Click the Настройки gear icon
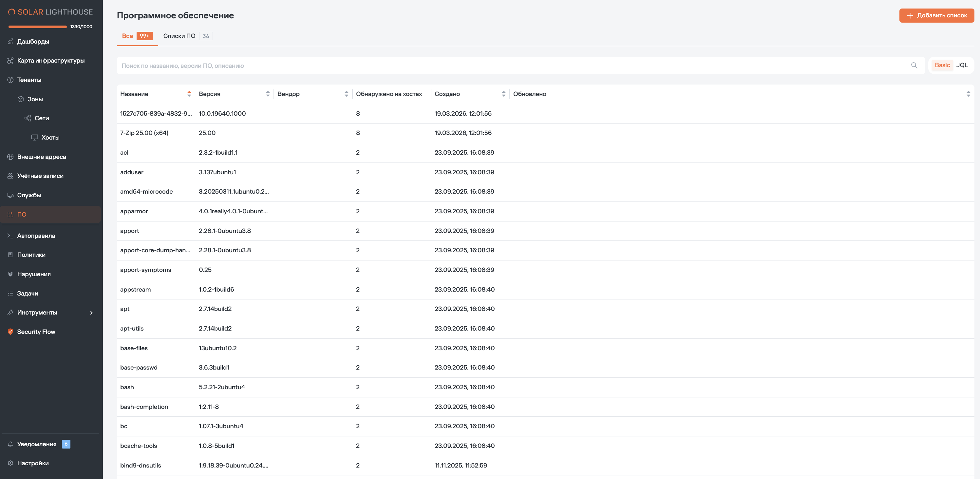 pos(10,463)
